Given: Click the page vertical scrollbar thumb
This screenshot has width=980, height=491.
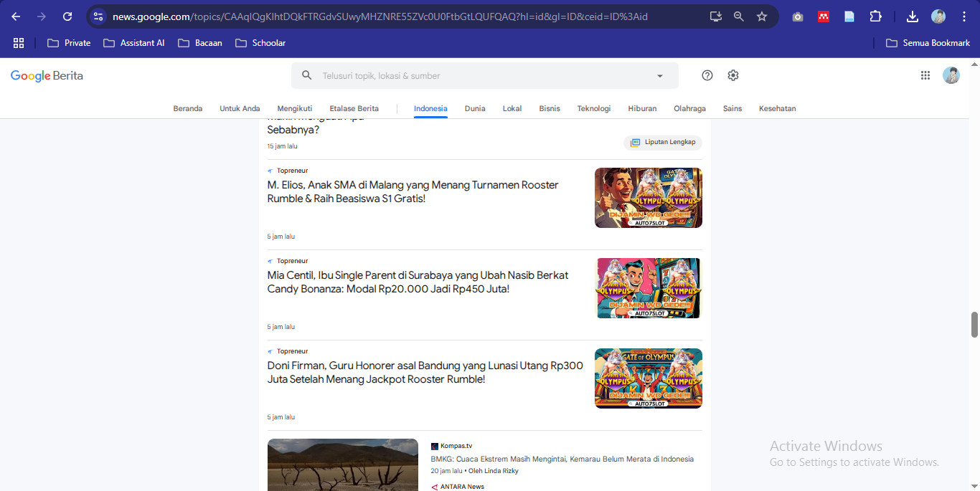Looking at the screenshot, I should click(975, 325).
